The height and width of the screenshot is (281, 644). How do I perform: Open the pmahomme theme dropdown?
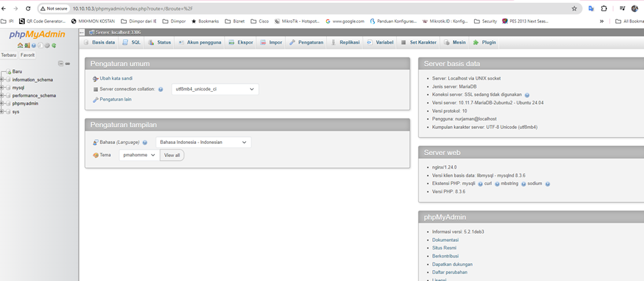[x=138, y=155]
